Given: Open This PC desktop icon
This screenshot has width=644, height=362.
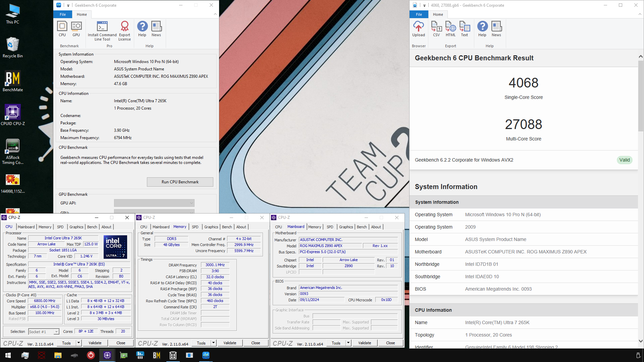Looking at the screenshot, I should [13, 14].
